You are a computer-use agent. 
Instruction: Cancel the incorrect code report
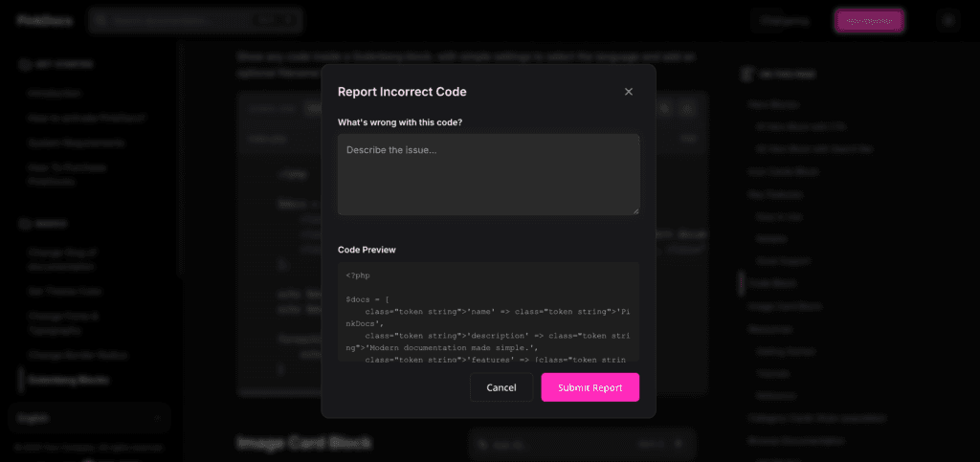501,387
